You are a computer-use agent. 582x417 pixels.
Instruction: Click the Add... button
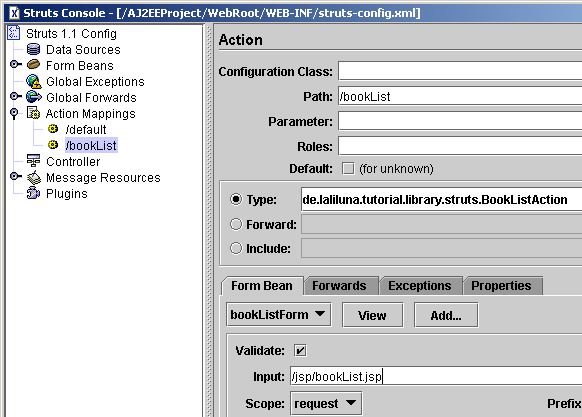click(x=446, y=315)
